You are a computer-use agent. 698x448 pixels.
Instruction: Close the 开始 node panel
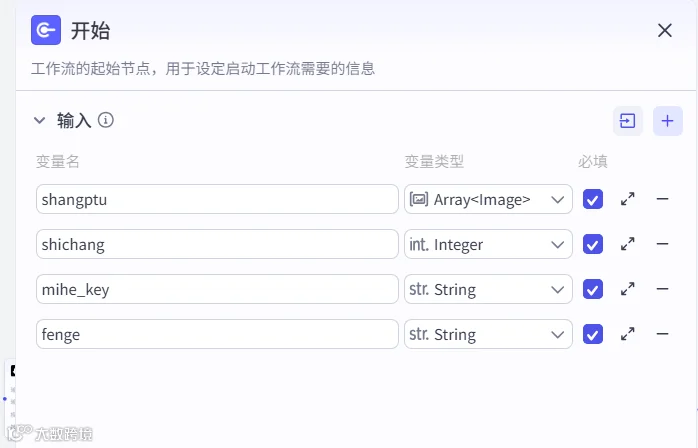[x=665, y=30]
